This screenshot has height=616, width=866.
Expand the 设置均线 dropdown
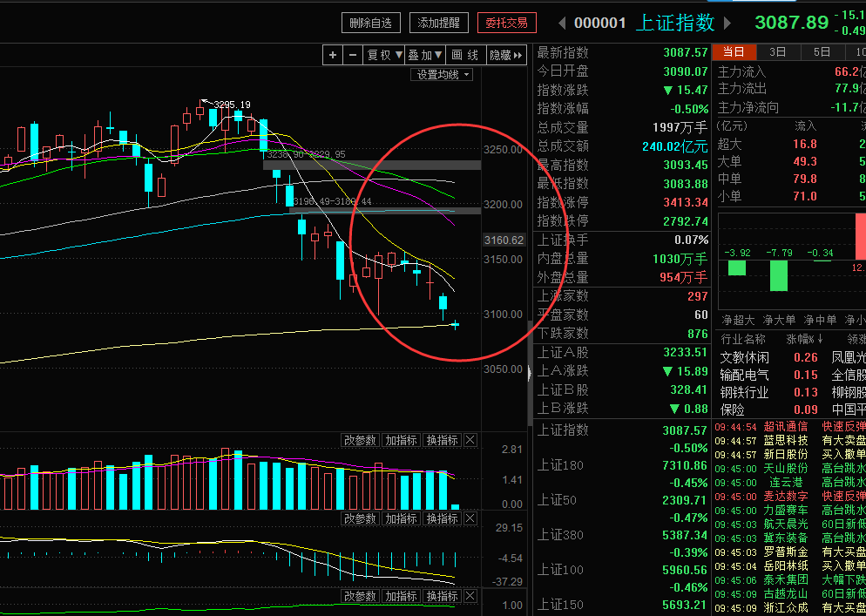[x=442, y=75]
